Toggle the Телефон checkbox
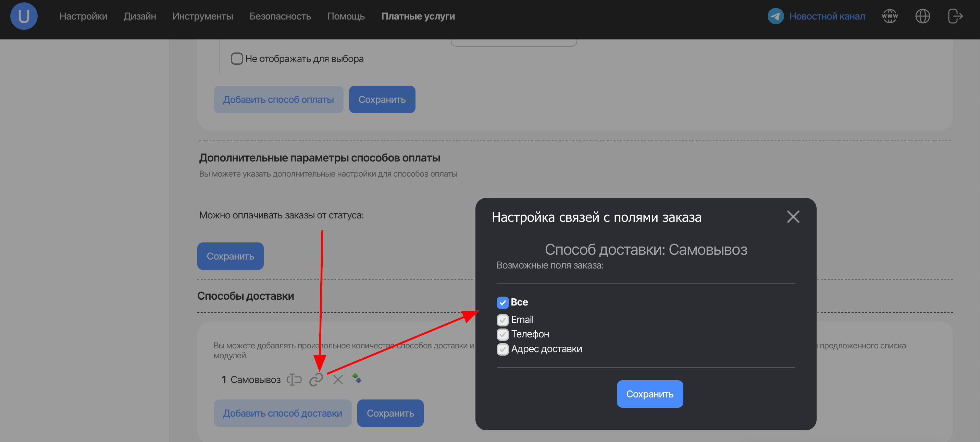 point(502,334)
